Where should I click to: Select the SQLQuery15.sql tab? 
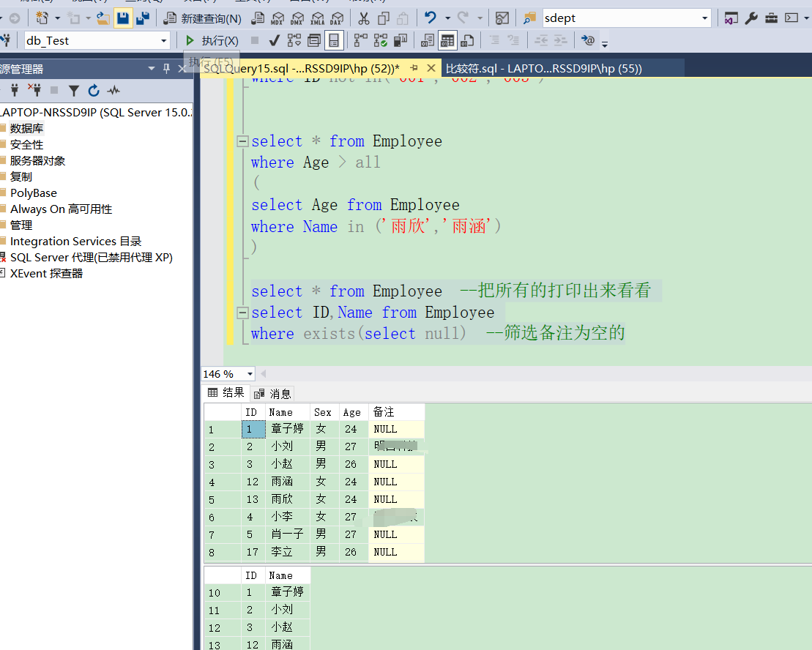click(301, 68)
